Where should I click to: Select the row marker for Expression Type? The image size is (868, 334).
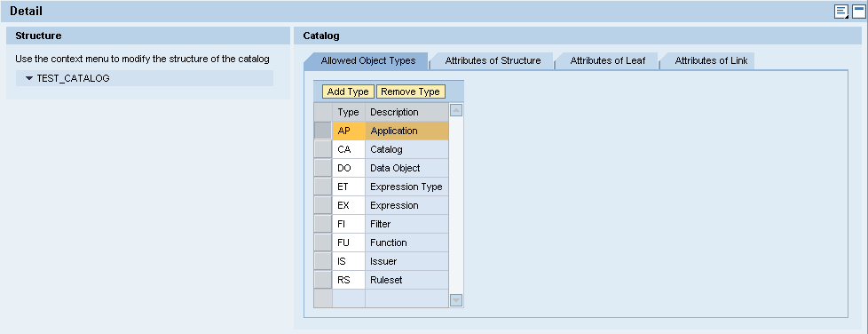click(323, 187)
